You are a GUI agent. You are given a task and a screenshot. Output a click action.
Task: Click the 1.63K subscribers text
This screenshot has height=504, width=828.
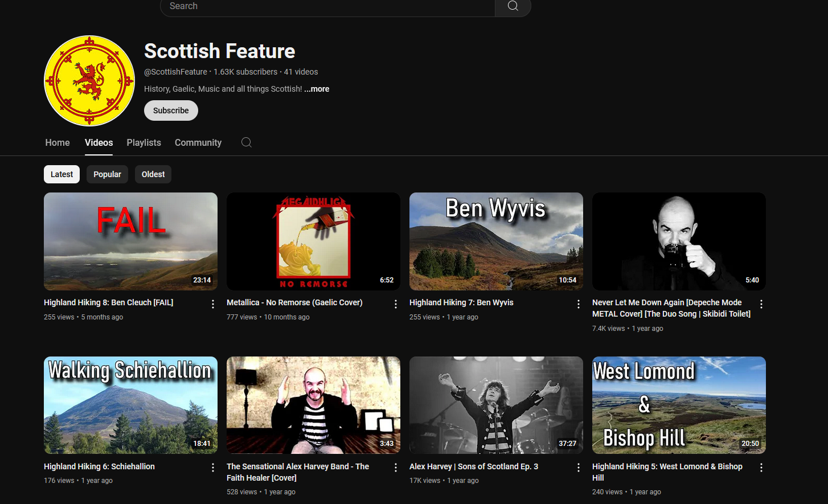(x=245, y=72)
